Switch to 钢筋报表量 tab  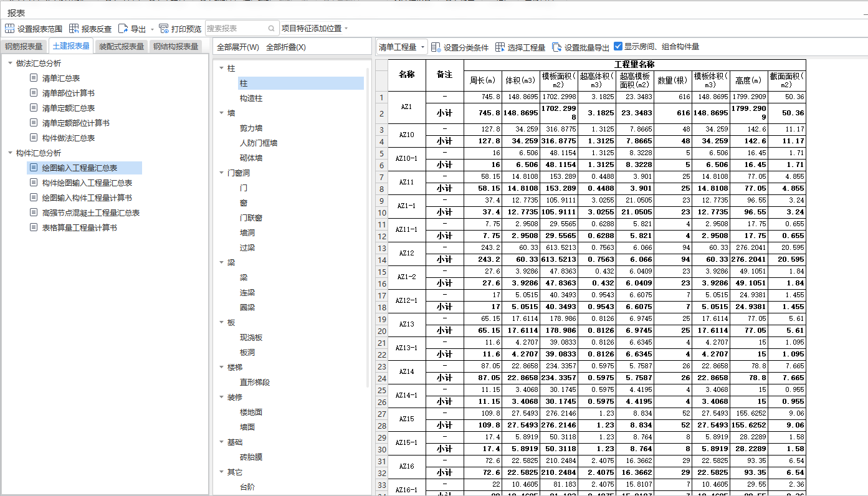click(24, 47)
